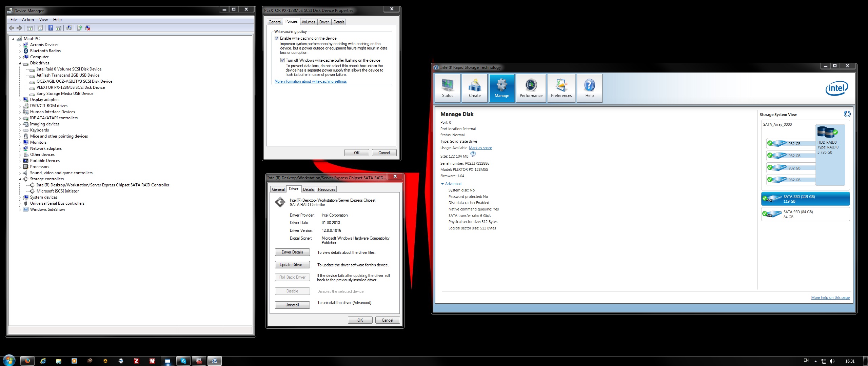Select the Manage section in Intel Rapid Storage

[502, 88]
